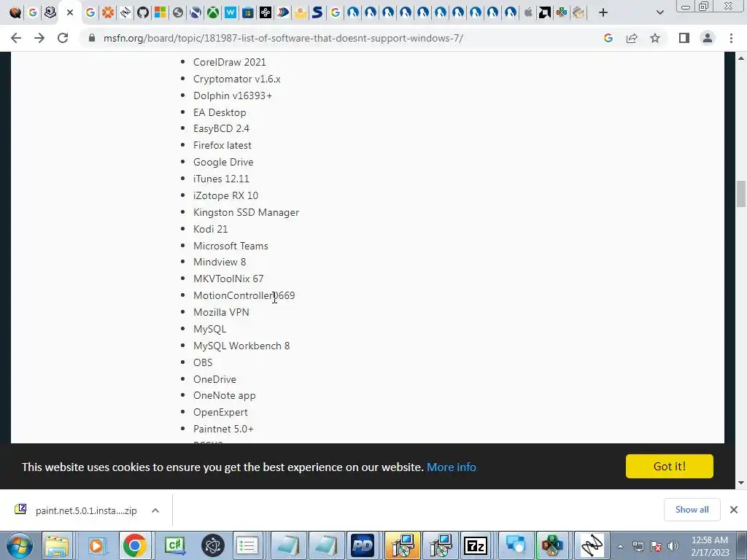
Task: Open Windows Explorer from taskbar
Action: tap(57, 545)
